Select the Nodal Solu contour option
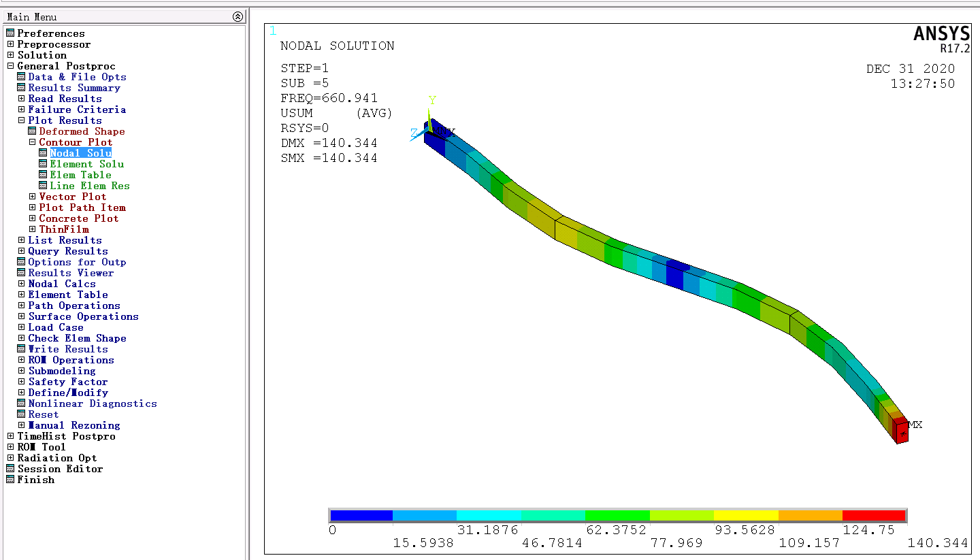Viewport: 980px width, 560px height. pos(80,152)
